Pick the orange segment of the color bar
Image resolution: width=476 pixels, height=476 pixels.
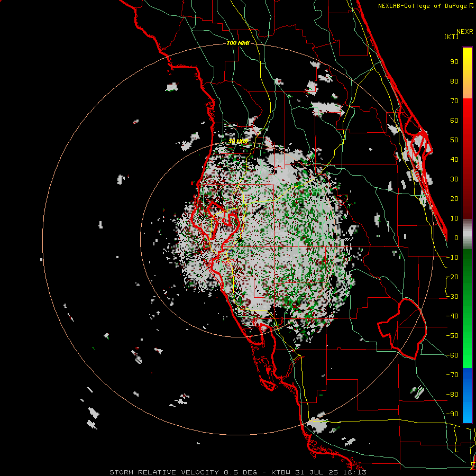point(467,90)
